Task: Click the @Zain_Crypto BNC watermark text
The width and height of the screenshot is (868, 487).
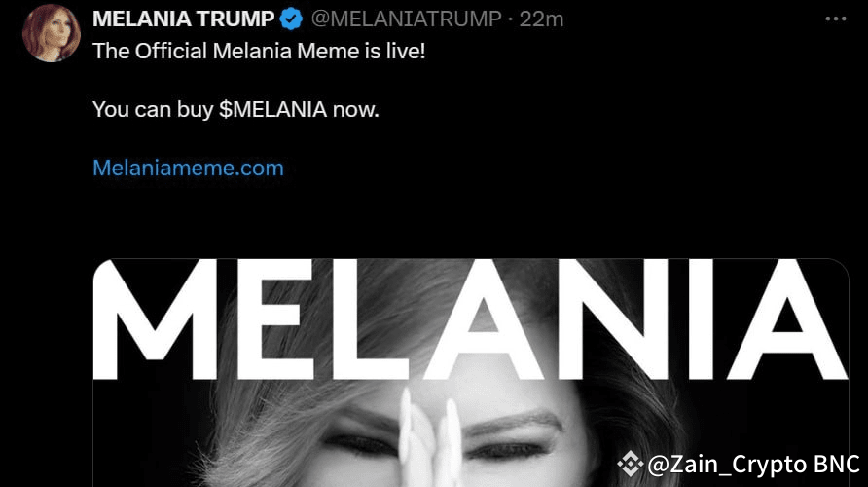Action: click(753, 465)
